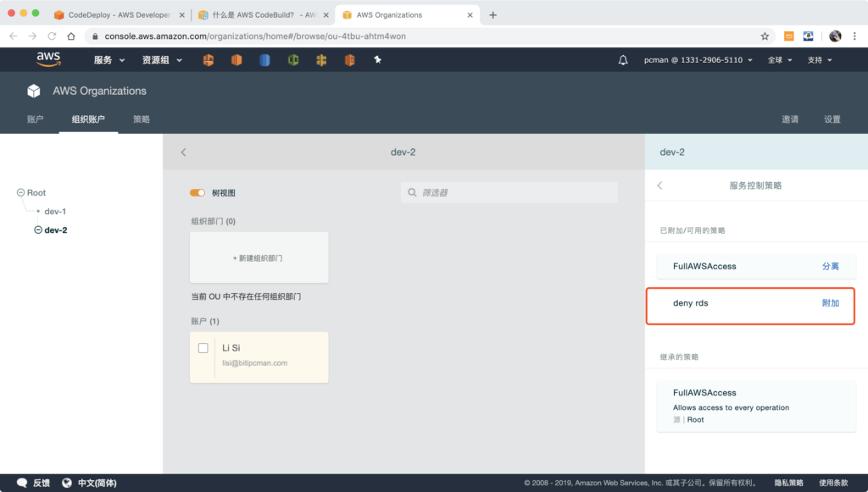
Task: Click the browser home button
Action: tap(71, 36)
